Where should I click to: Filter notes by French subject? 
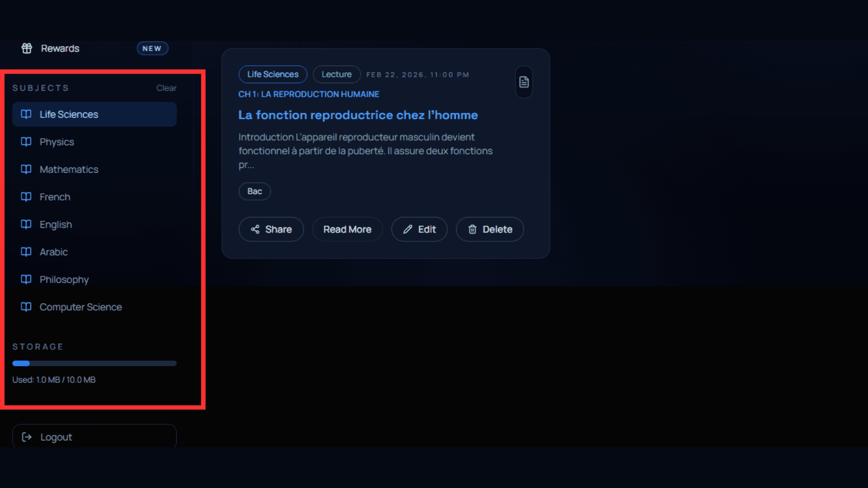(x=55, y=197)
